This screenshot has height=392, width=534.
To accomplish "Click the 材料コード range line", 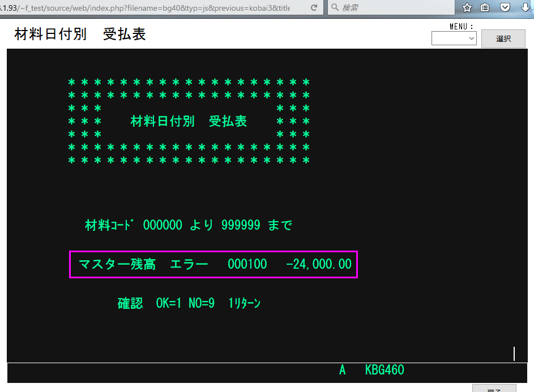I will tap(189, 226).
